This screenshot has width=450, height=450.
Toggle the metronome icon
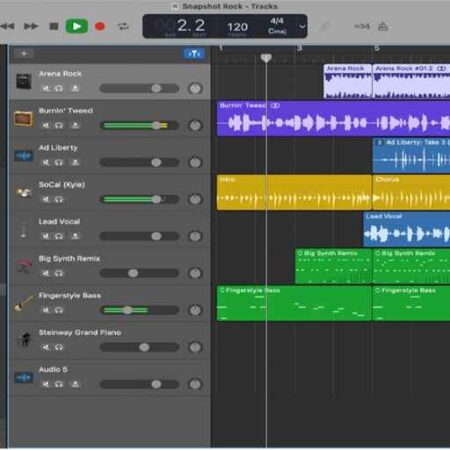pyautogui.click(x=383, y=26)
